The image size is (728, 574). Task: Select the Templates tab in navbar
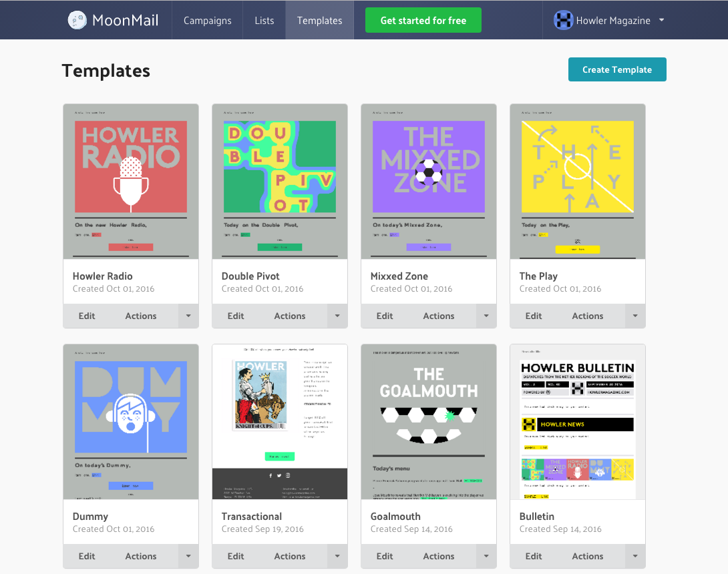tap(319, 21)
